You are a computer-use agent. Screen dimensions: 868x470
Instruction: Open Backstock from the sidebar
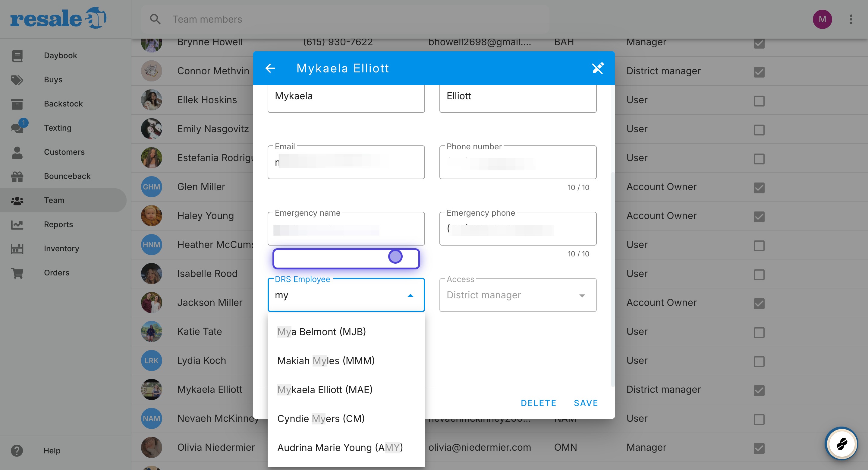(x=63, y=104)
